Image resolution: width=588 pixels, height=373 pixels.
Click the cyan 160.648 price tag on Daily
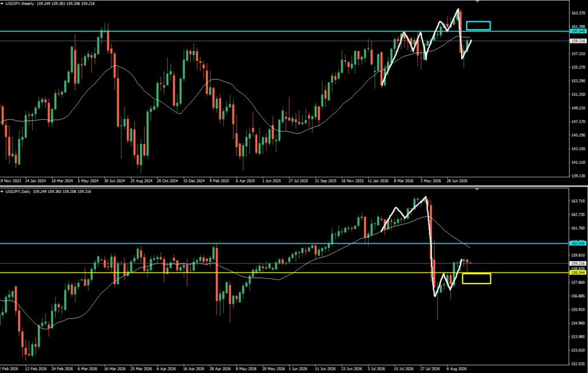(x=578, y=243)
